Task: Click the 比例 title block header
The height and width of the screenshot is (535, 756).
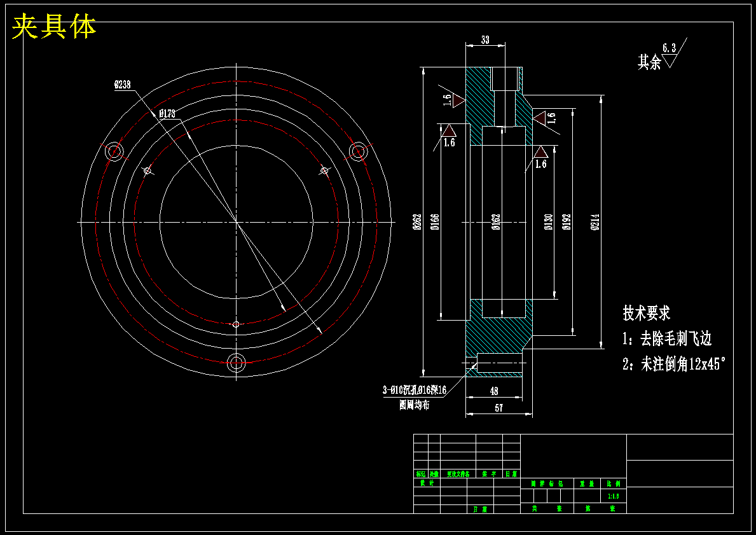Action: (614, 483)
